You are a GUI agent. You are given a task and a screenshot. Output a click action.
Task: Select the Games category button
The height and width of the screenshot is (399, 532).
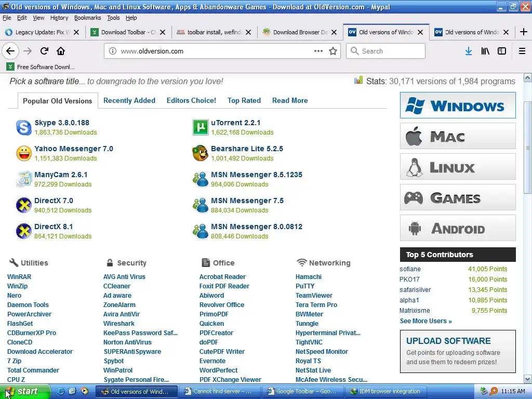(458, 197)
